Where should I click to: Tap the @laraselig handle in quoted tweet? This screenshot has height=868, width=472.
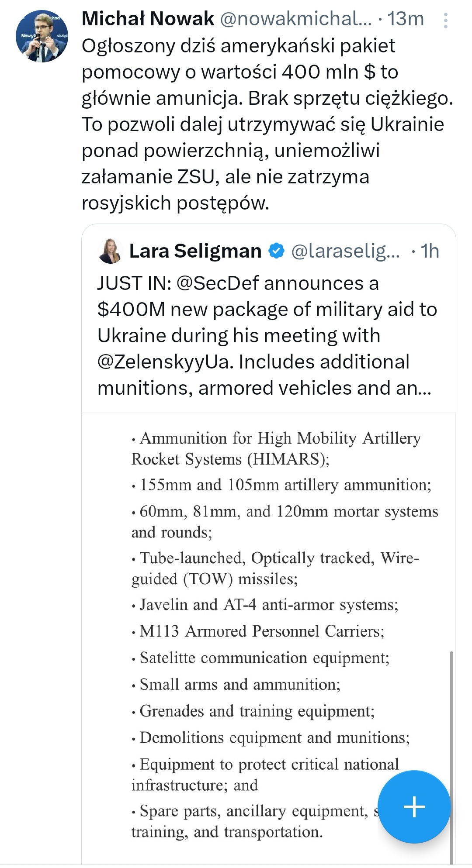(x=345, y=251)
